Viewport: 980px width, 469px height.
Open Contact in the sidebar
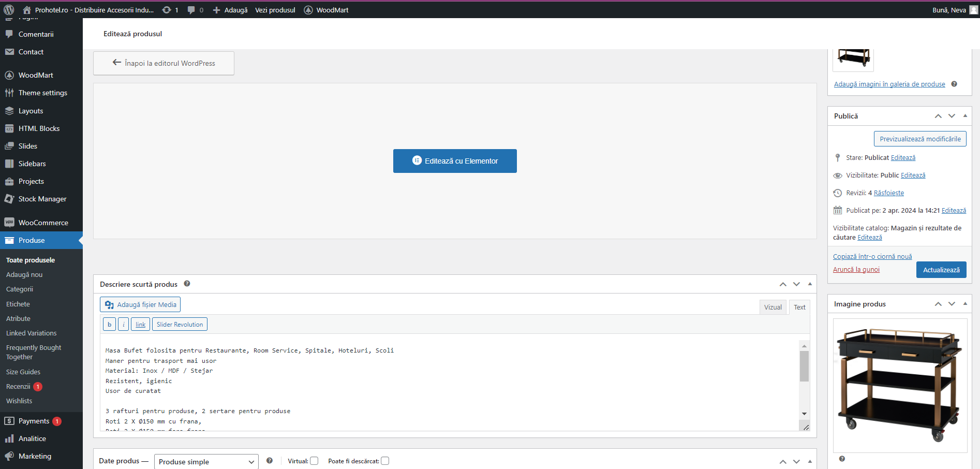(x=31, y=52)
